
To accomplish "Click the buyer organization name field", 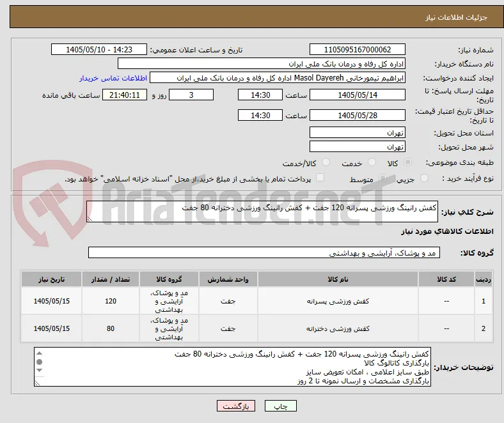I will tap(262, 64).
